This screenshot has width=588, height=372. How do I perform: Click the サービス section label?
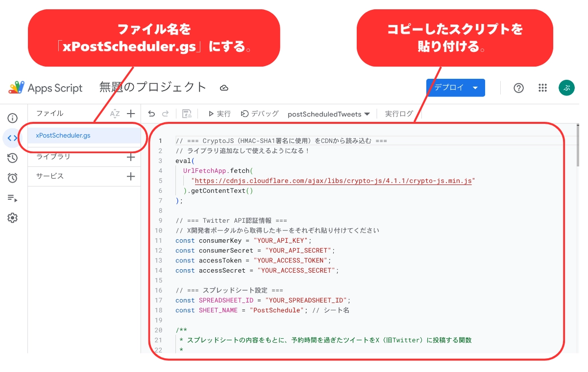[50, 176]
